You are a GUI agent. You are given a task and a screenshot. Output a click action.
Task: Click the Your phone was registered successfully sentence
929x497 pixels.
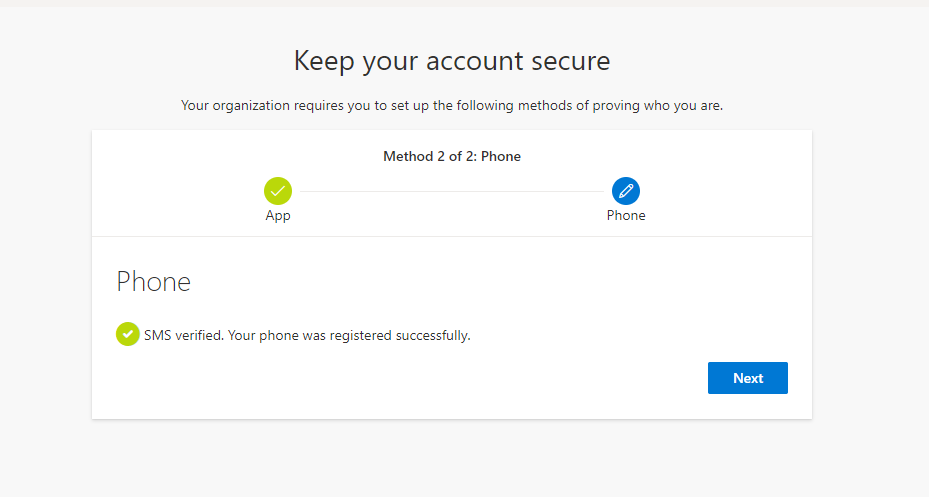pos(349,335)
